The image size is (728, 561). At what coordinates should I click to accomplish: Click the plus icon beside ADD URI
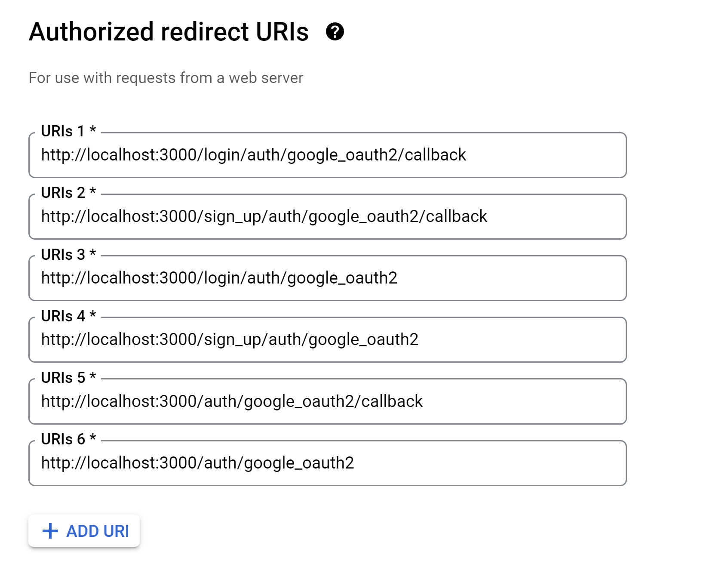click(50, 531)
